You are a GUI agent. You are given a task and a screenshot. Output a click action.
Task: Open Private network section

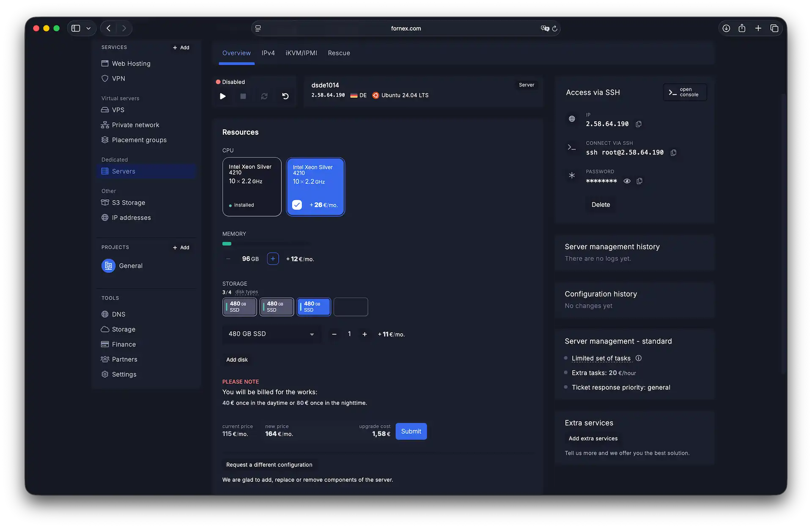point(130,125)
